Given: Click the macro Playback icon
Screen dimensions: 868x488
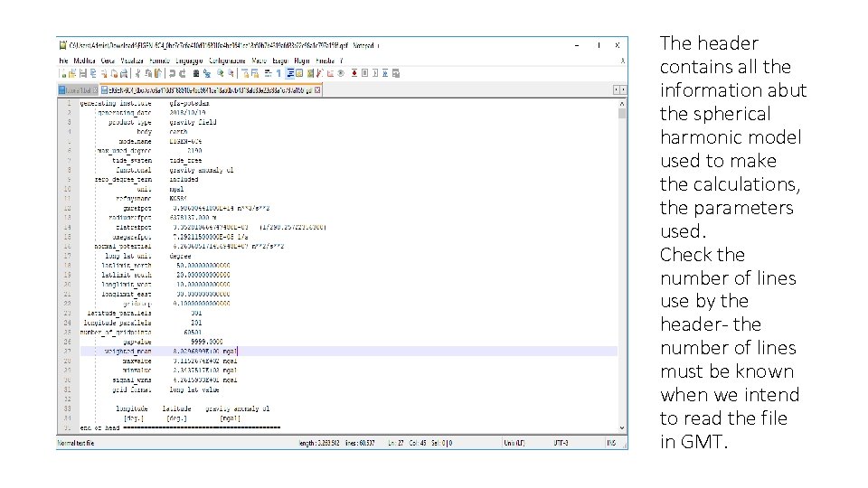Looking at the screenshot, I should [374, 73].
